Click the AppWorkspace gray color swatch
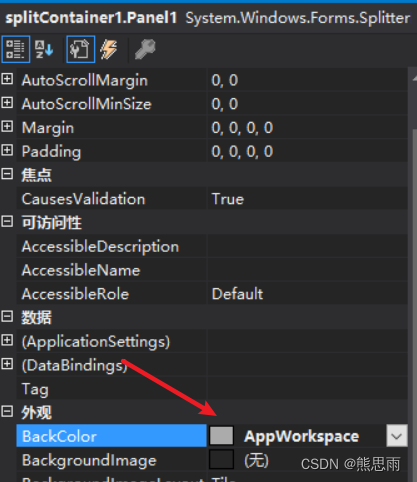417x482 pixels. [x=221, y=436]
